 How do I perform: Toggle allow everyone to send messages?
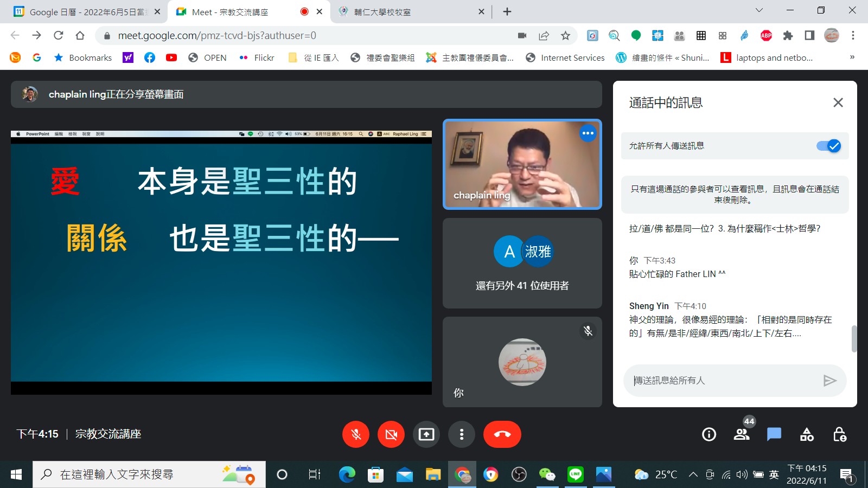pos(828,146)
